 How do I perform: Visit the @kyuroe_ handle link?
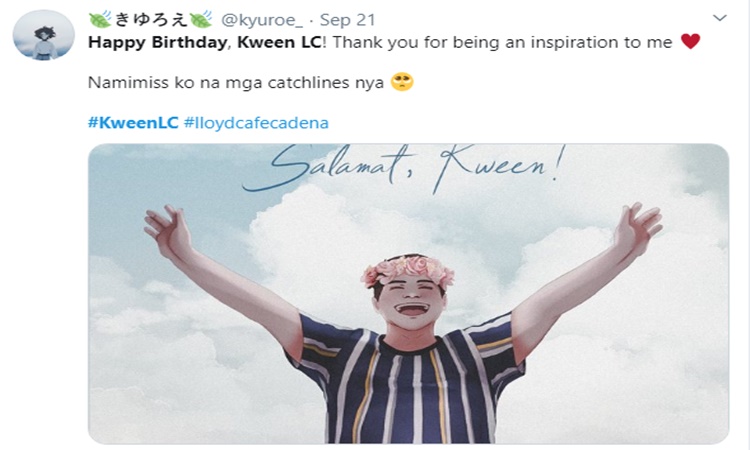tap(262, 20)
